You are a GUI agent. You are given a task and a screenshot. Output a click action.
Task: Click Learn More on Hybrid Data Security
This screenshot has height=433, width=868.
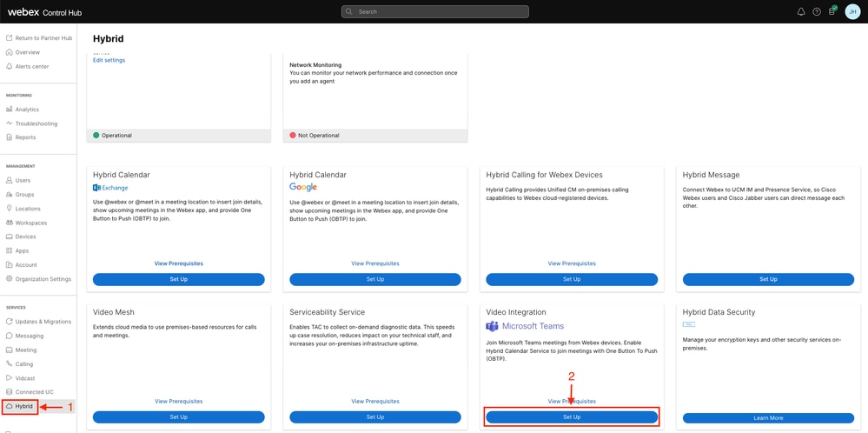(768, 418)
